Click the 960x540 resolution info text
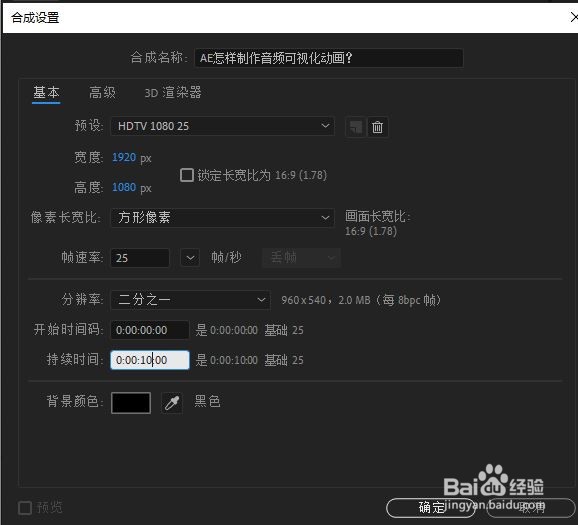This screenshot has height=525, width=578. tap(361, 300)
